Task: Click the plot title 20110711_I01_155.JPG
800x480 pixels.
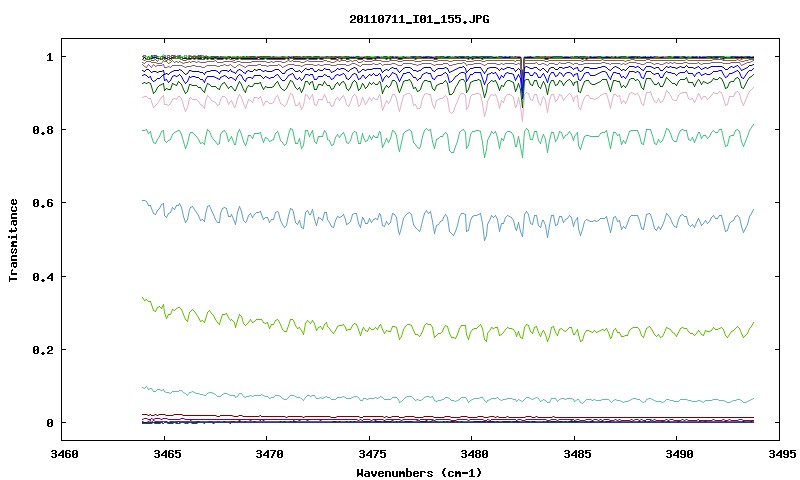Action: (x=419, y=19)
